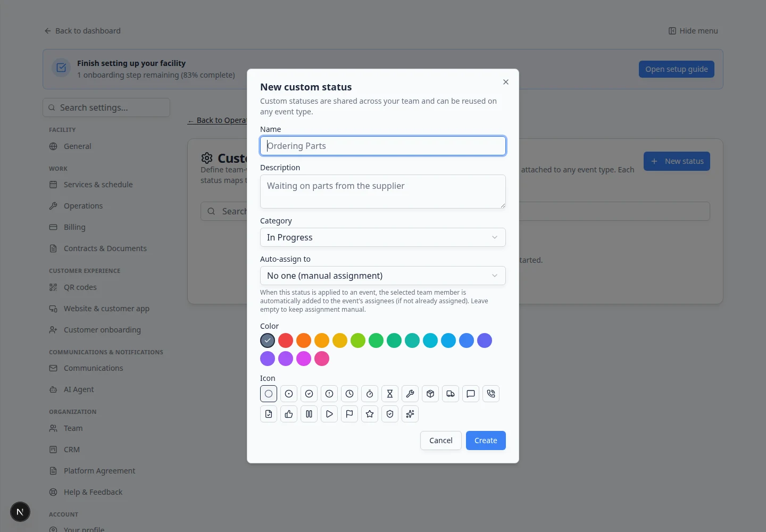Choose the red color swatch

pyautogui.click(x=286, y=340)
